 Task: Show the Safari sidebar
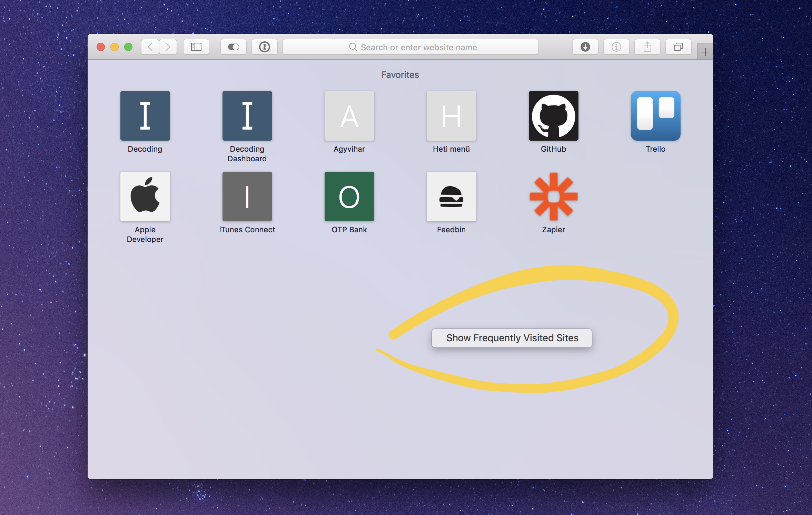point(196,47)
